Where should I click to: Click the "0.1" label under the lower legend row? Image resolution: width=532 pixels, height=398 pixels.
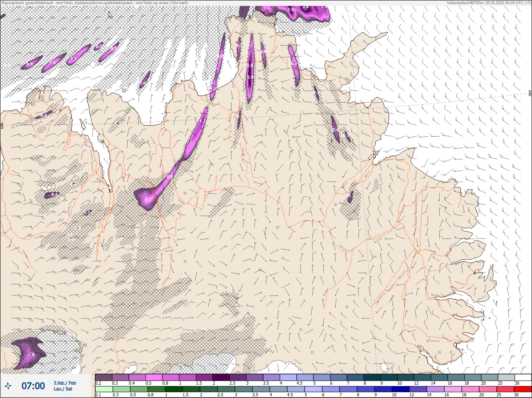click(x=98, y=395)
